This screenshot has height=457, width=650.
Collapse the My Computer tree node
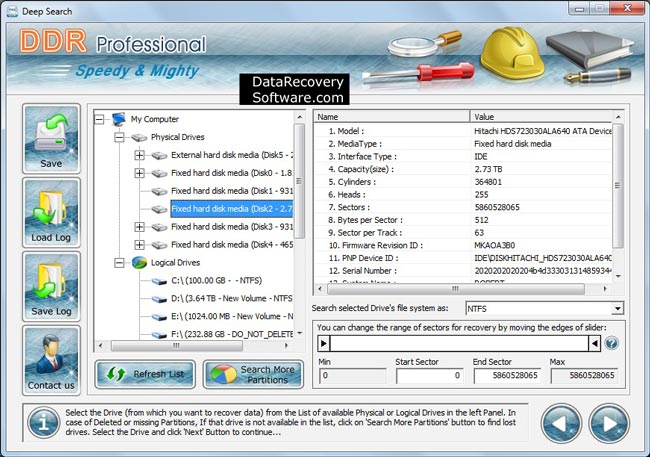(x=99, y=119)
